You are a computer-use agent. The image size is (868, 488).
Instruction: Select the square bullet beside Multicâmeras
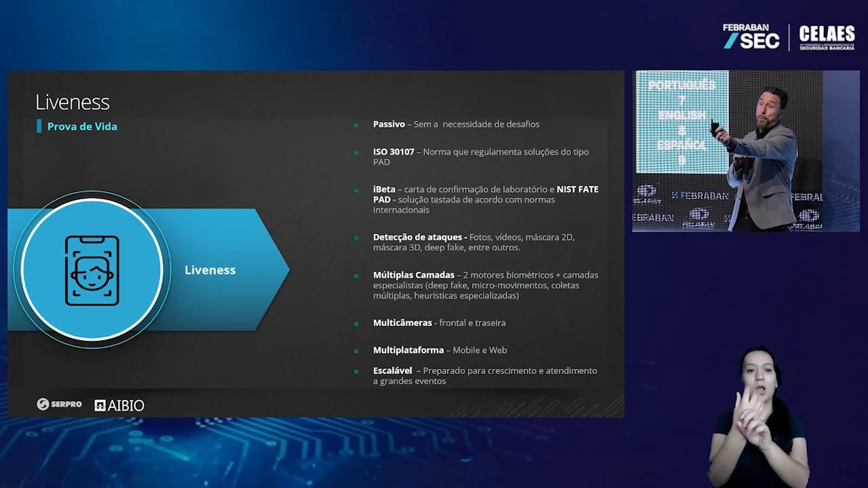[x=356, y=323]
